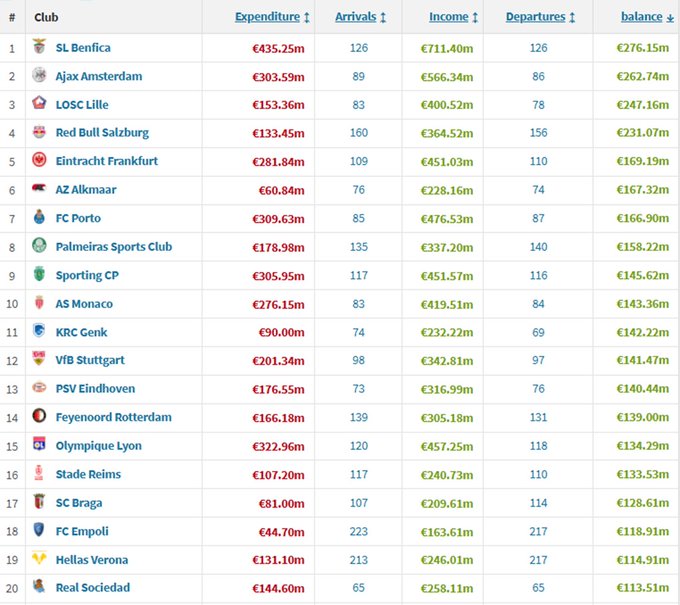The image size is (680, 605).
Task: Click the Red Bull Salzburg logo icon
Action: pyautogui.click(x=39, y=133)
